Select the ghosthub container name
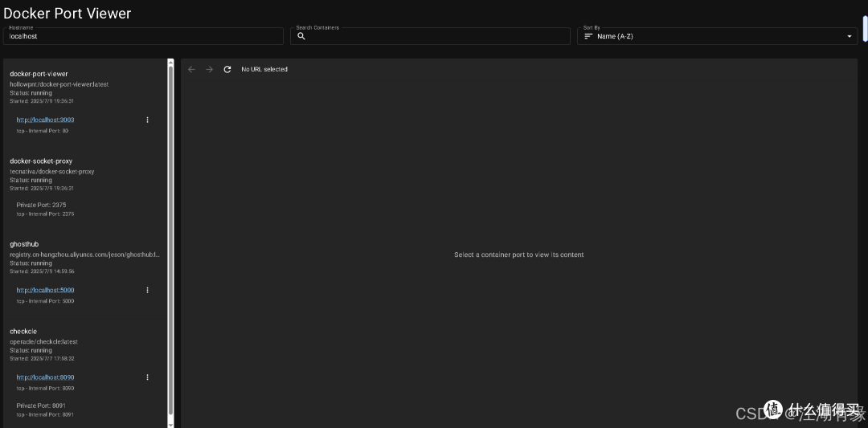868x428 pixels. (x=24, y=244)
